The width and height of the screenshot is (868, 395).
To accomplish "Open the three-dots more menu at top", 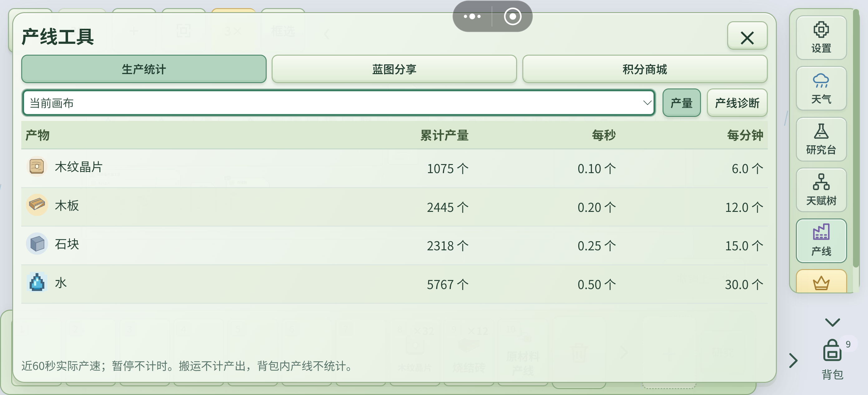I will 472,16.
